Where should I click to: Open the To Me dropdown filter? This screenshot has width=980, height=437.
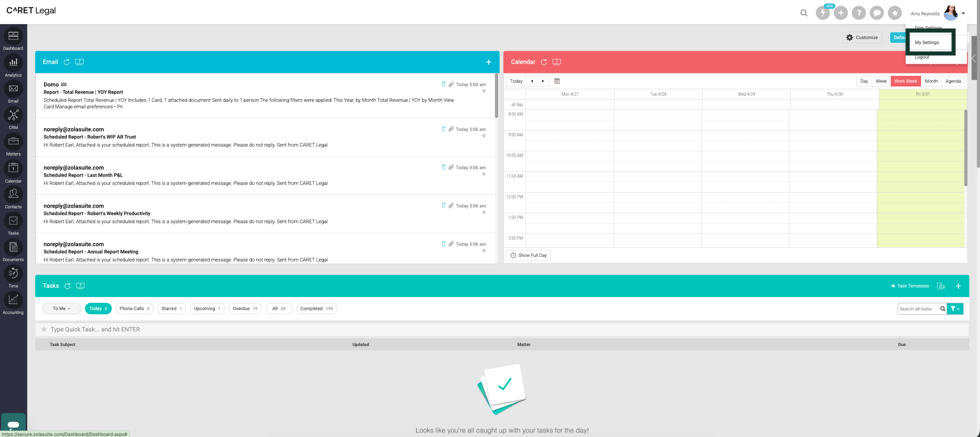click(x=62, y=308)
